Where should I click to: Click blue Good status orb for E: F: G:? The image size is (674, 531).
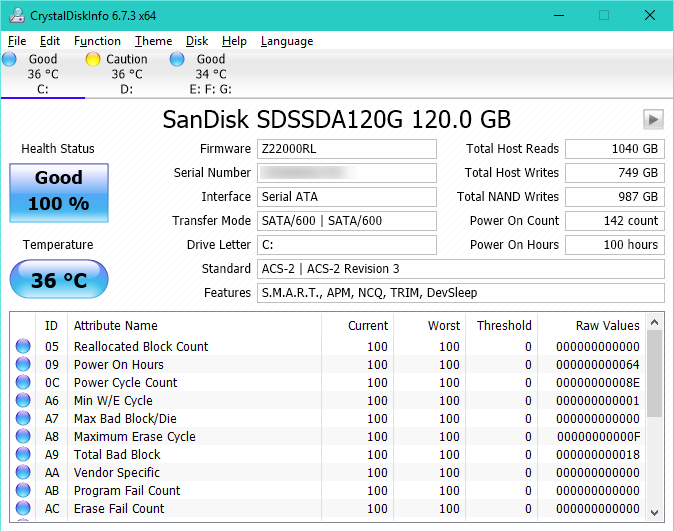(x=177, y=59)
